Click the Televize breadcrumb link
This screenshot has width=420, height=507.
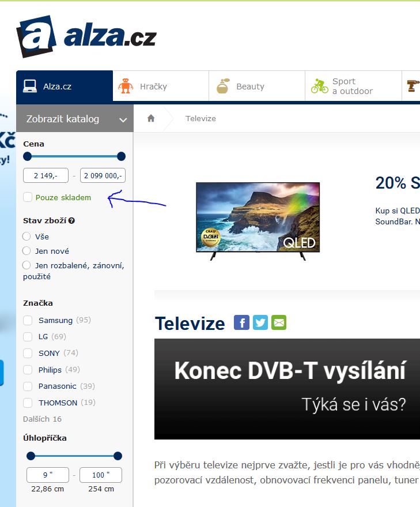pos(200,118)
